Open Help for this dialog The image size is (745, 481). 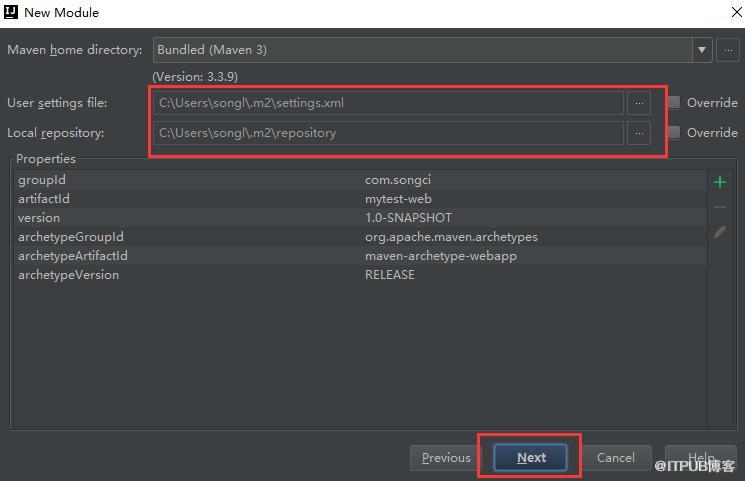point(701,458)
